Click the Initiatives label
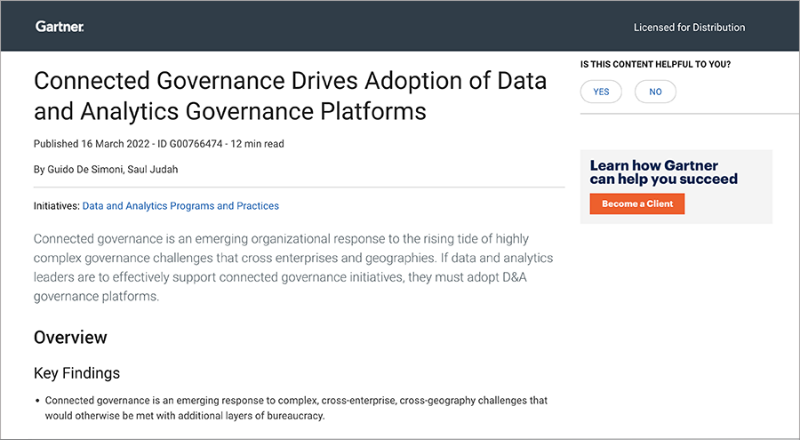 pos(57,206)
